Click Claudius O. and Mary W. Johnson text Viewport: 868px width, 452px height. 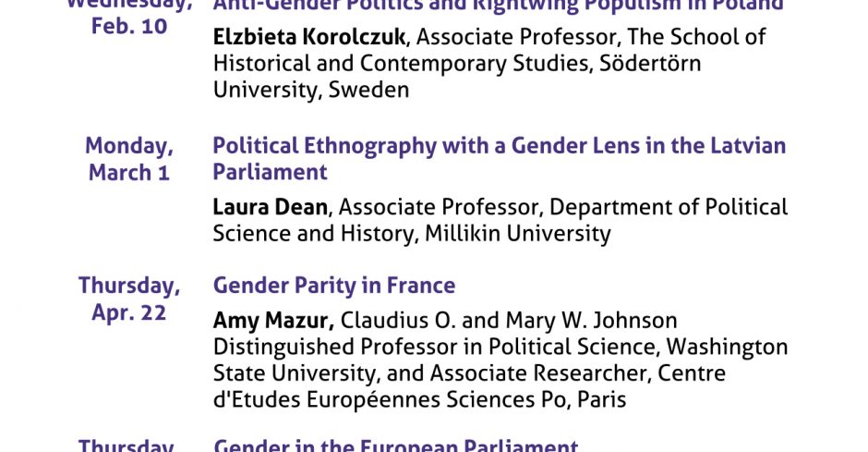click(509, 321)
